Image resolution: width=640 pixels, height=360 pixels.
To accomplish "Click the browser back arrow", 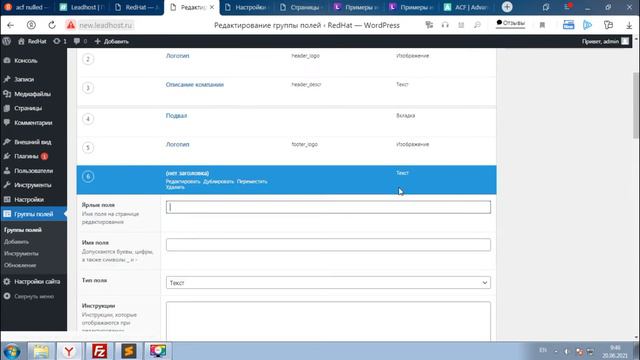I will point(11,25).
